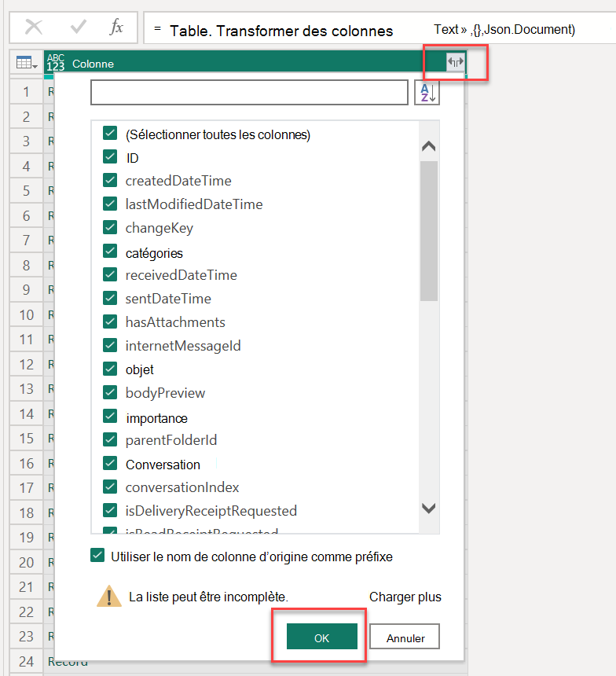Confirm expansion with the OK button

click(322, 637)
